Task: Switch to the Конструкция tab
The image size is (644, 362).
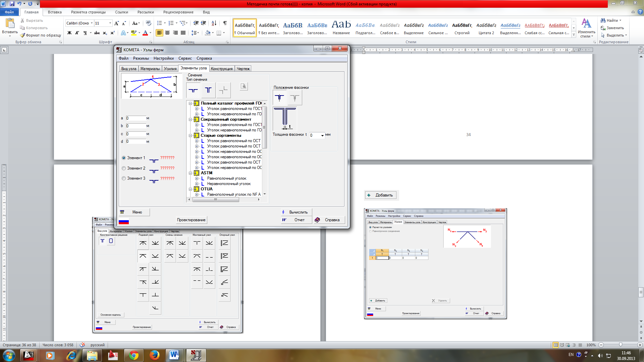Action: [x=222, y=69]
